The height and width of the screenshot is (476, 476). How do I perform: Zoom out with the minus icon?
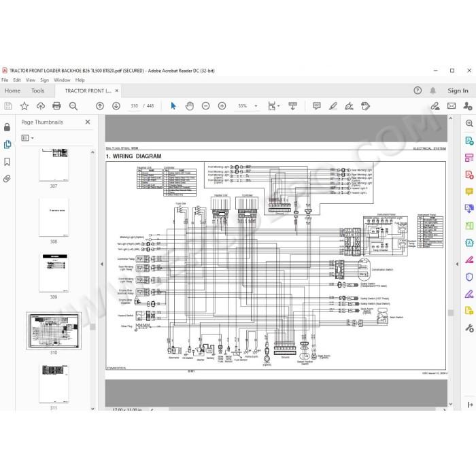point(206,106)
